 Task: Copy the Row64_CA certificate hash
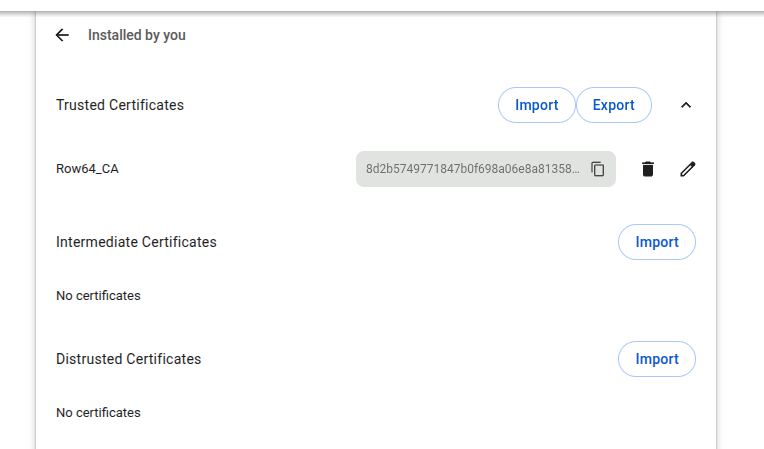tap(598, 169)
